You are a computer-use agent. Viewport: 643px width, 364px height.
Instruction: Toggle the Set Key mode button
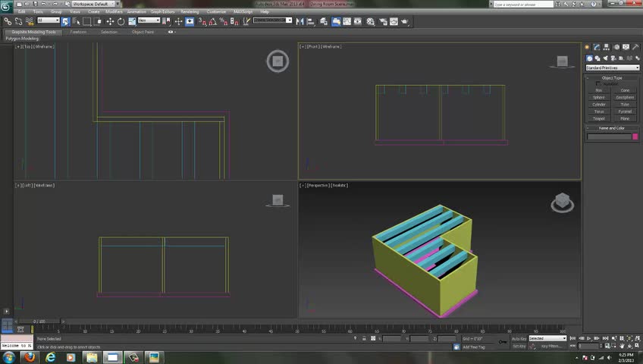(x=519, y=346)
